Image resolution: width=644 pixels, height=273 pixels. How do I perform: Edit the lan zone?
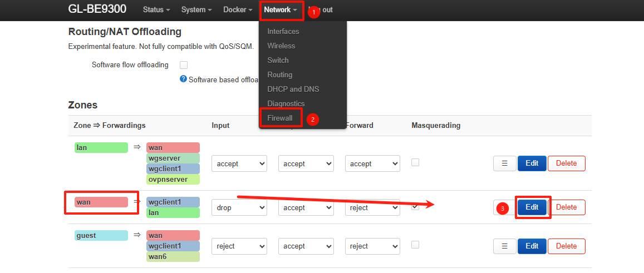coord(532,163)
